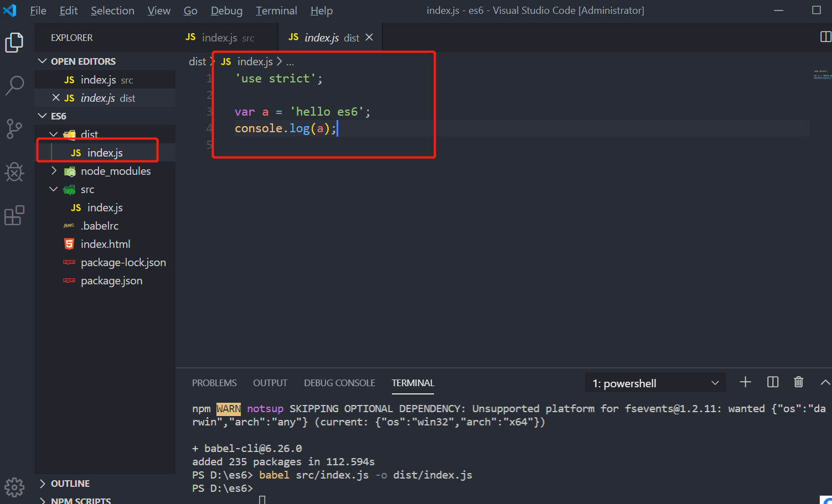Open the powershell terminal selector dropdown
Screen dimensions: 832x504
pos(655,383)
